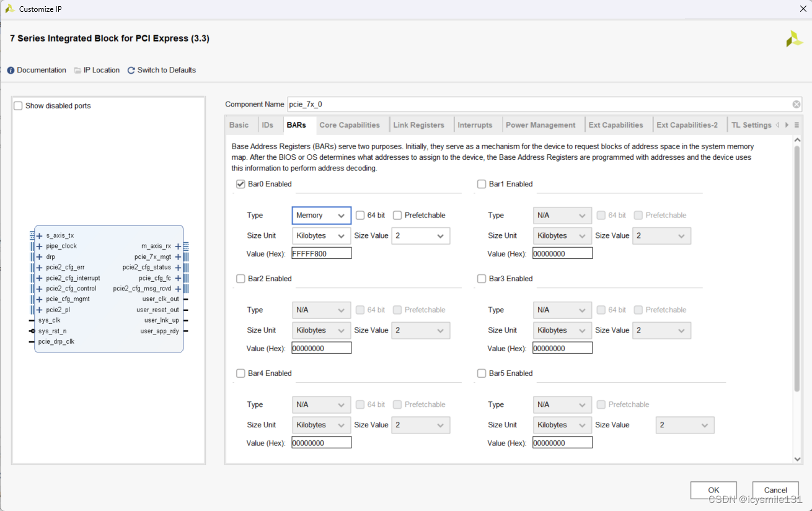Open the IP Location link
Image resolution: width=812 pixels, height=511 pixels.
(102, 71)
